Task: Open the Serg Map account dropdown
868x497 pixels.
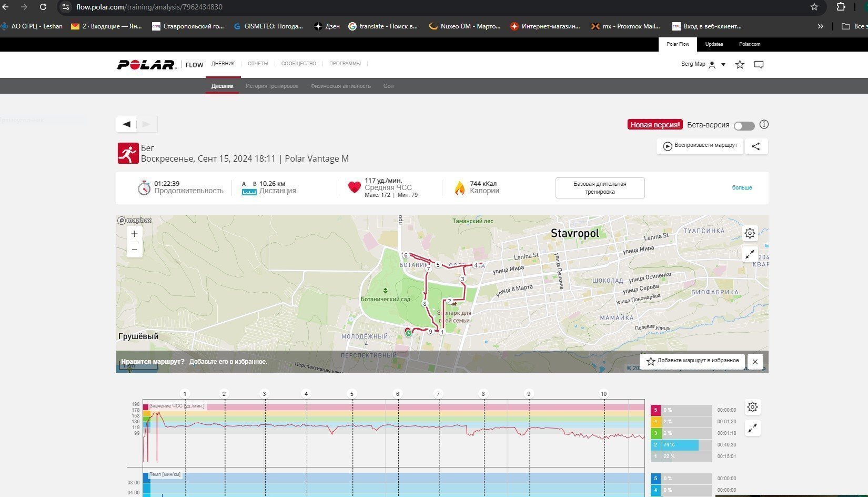Action: 703,64
